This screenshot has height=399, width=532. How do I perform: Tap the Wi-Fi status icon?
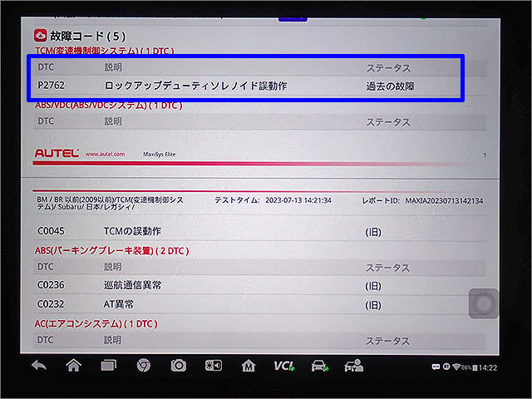point(456,367)
